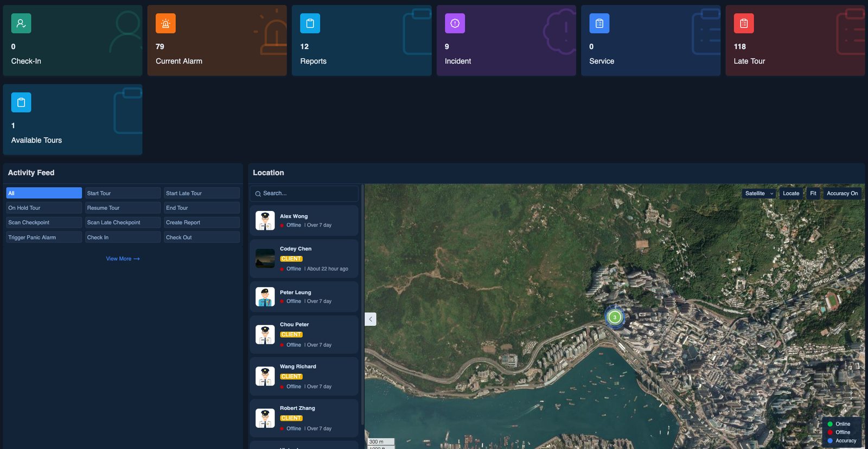Click the blue Accuracy legend dot
Screen dimensions: 868x449
[830, 441]
